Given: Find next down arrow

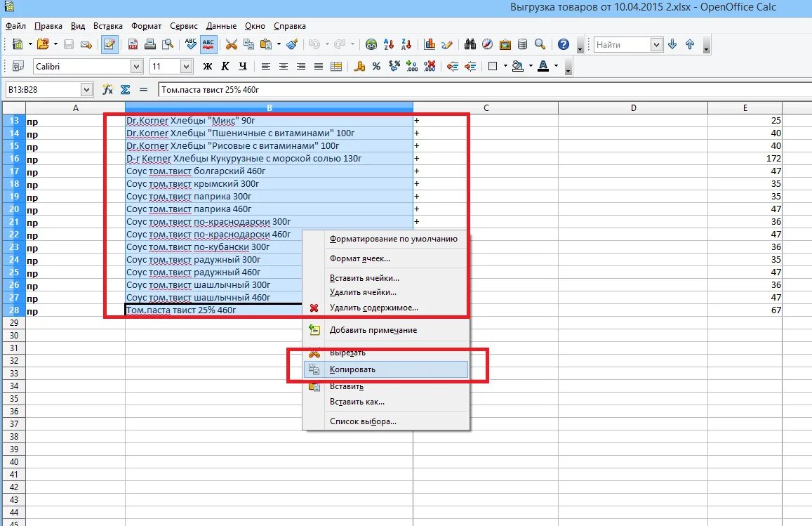Looking at the screenshot, I should tap(672, 44).
